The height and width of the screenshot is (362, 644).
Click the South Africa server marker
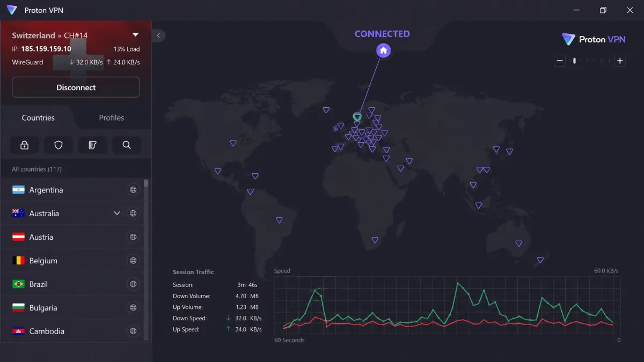[x=375, y=240]
